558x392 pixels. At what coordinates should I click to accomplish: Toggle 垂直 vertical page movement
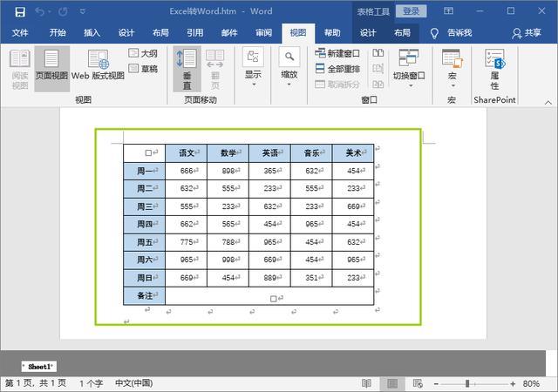point(187,70)
